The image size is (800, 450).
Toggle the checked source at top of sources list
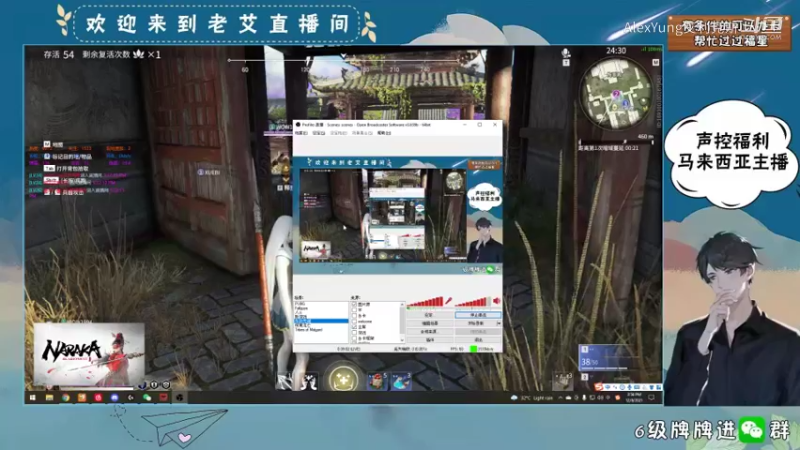[354, 304]
